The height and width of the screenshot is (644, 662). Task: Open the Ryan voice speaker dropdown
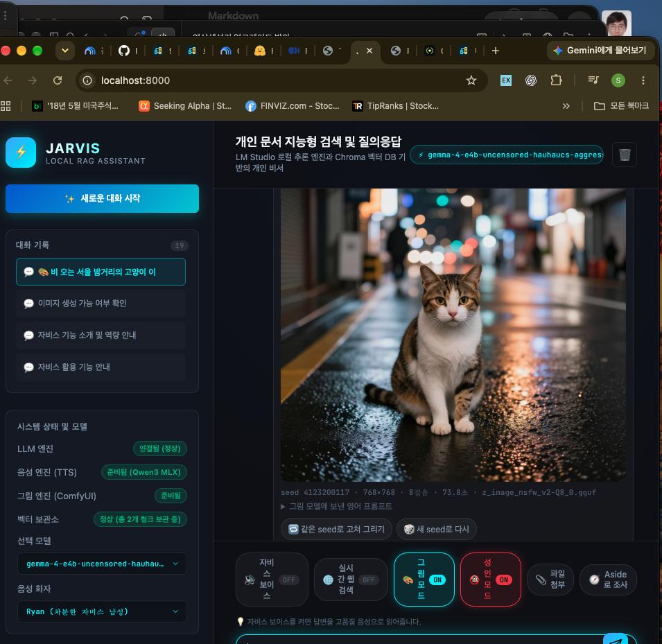tap(102, 611)
